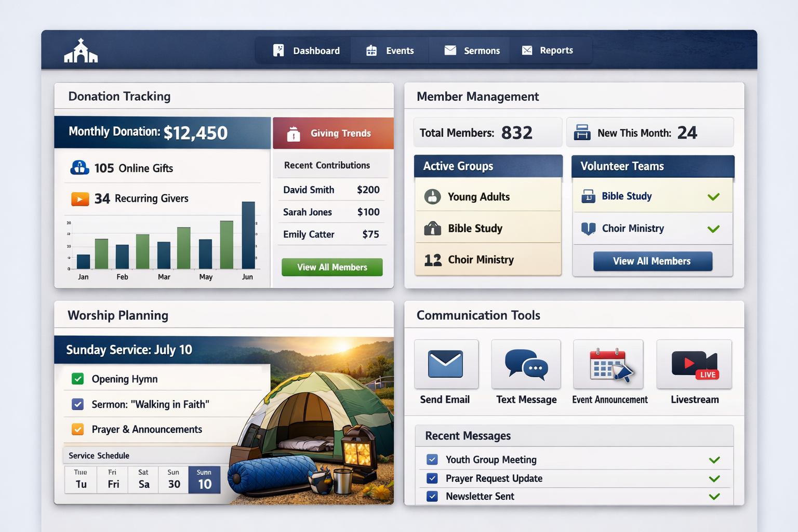Click the Livestream camera icon

click(x=695, y=365)
